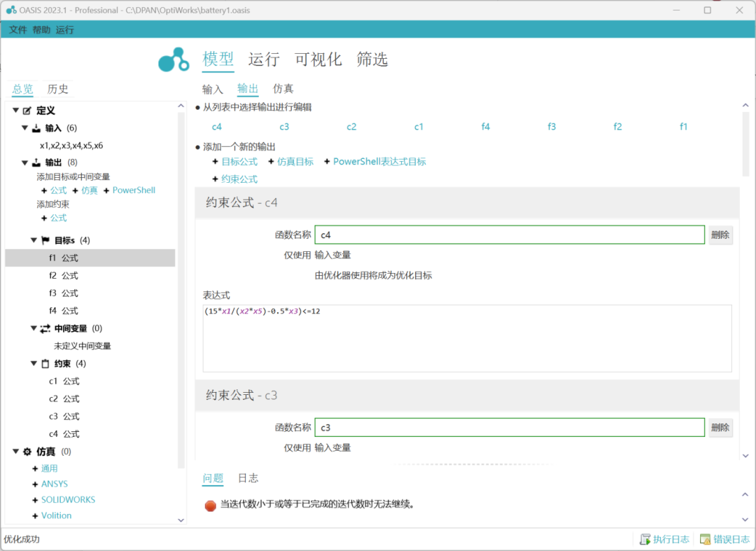
Task: Click the 输入 download icon in tree
Action: [x=36, y=128]
